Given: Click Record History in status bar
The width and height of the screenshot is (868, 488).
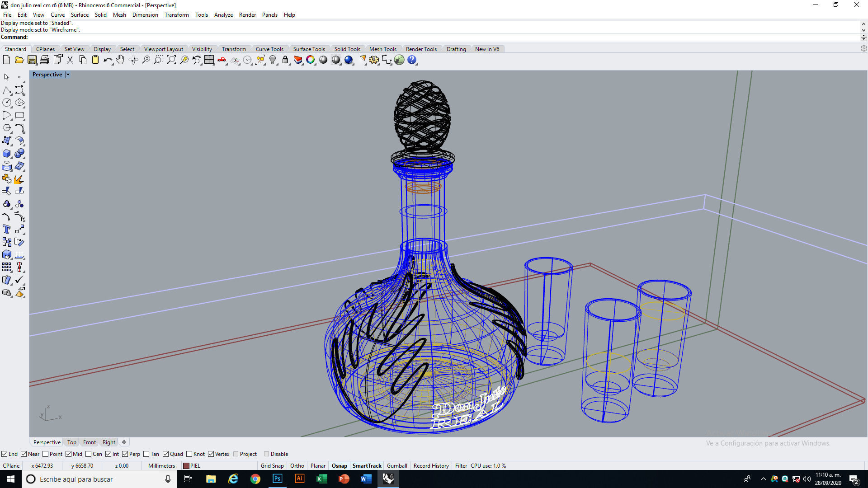Looking at the screenshot, I should [x=431, y=466].
